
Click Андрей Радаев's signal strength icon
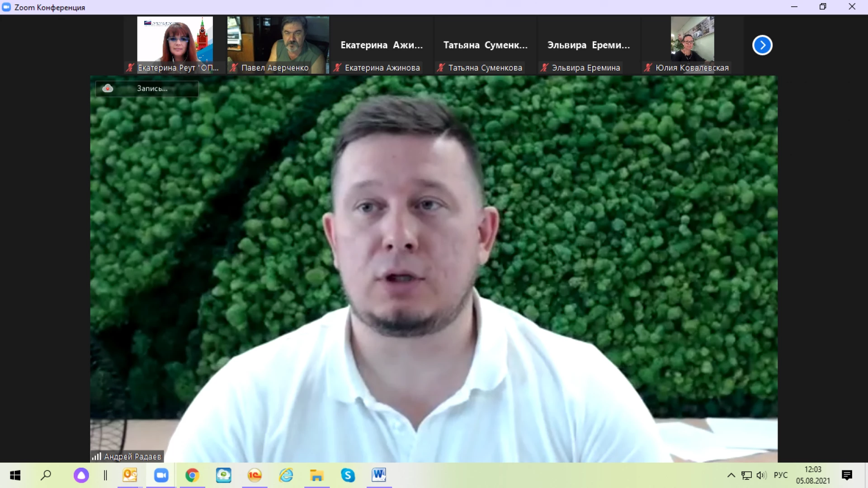tap(96, 456)
